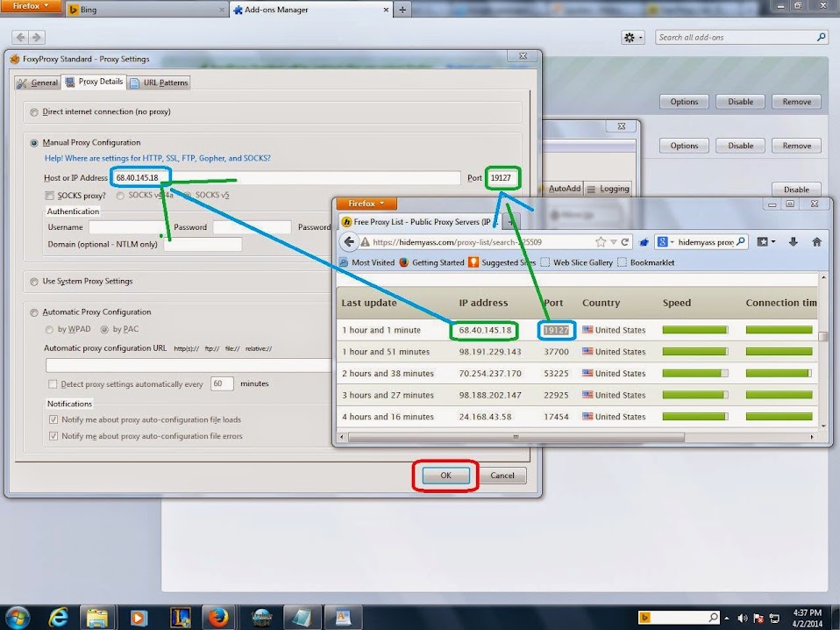Switch to the URL Patterns tab
The width and height of the screenshot is (840, 630).
(159, 82)
